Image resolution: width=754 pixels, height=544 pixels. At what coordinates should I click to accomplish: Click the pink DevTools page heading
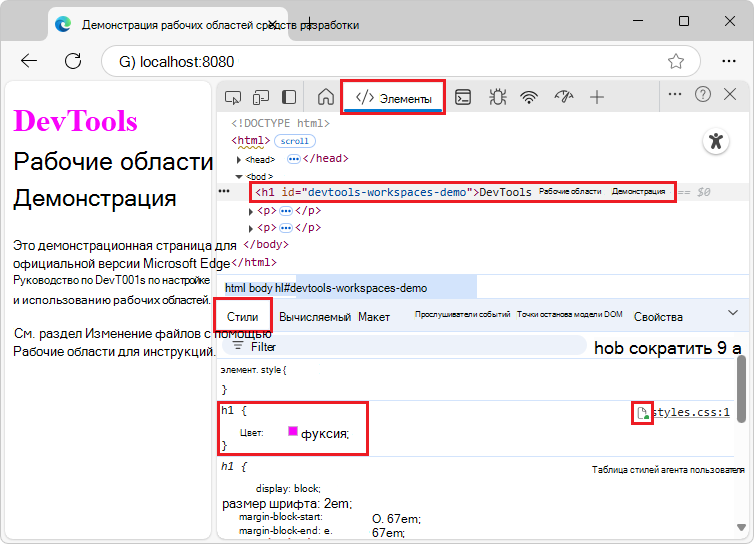75,121
